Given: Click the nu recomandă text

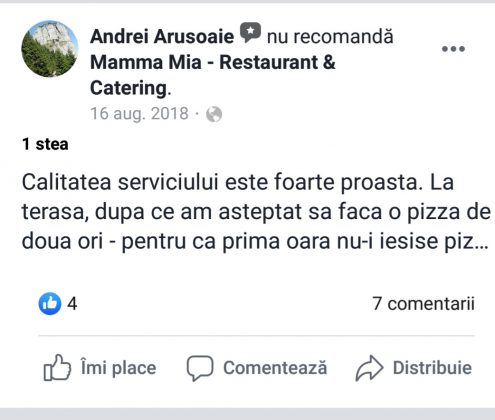Looking at the screenshot, I should 330,36.
